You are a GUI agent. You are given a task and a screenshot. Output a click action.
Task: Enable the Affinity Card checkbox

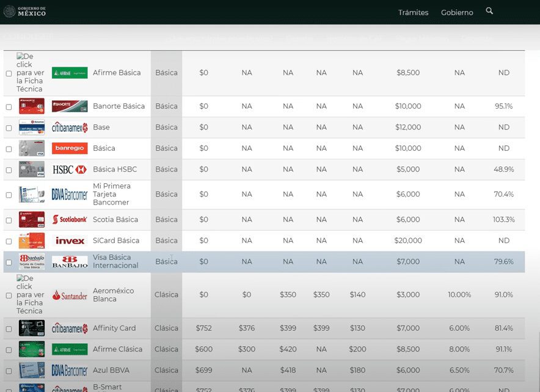tap(9, 329)
